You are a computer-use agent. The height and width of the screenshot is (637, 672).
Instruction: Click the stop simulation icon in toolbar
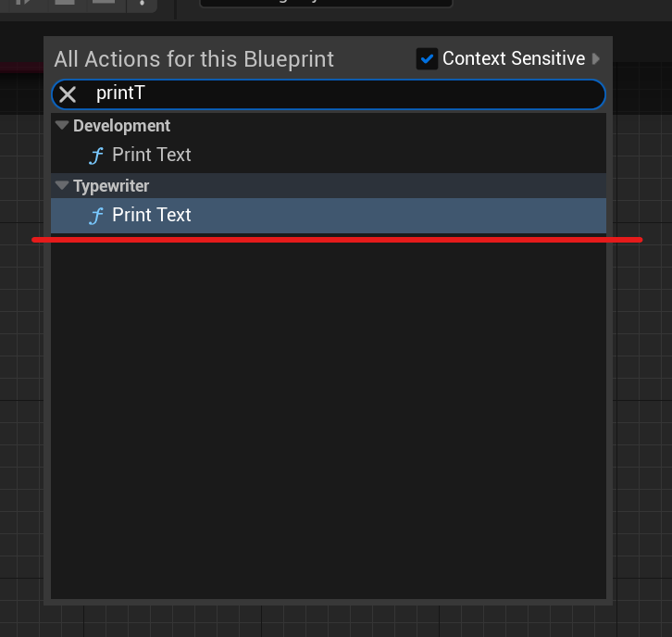pyautogui.click(x=64, y=2)
